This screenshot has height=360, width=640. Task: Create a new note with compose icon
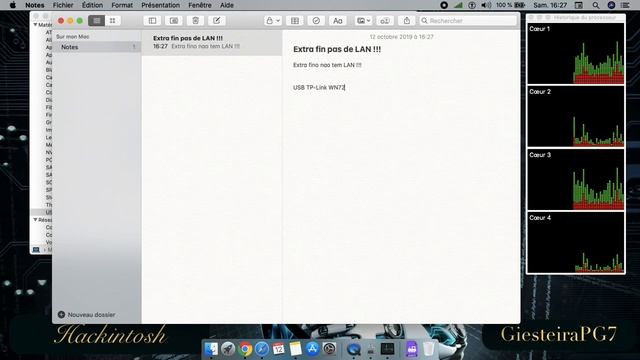click(217, 20)
